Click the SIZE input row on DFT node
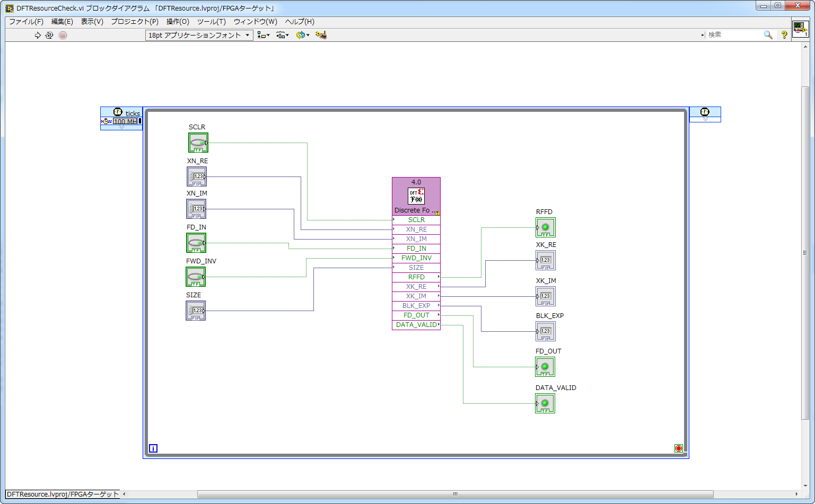The image size is (815, 504). tap(416, 268)
